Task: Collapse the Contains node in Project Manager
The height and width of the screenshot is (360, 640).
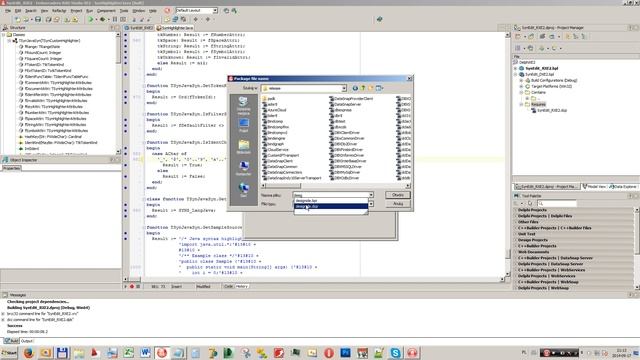Action: [x=522, y=93]
